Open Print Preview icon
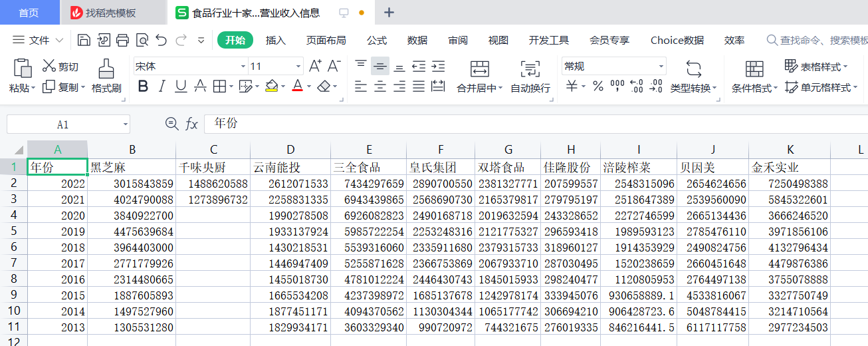Image resolution: width=868 pixels, height=346 pixels. click(x=142, y=40)
